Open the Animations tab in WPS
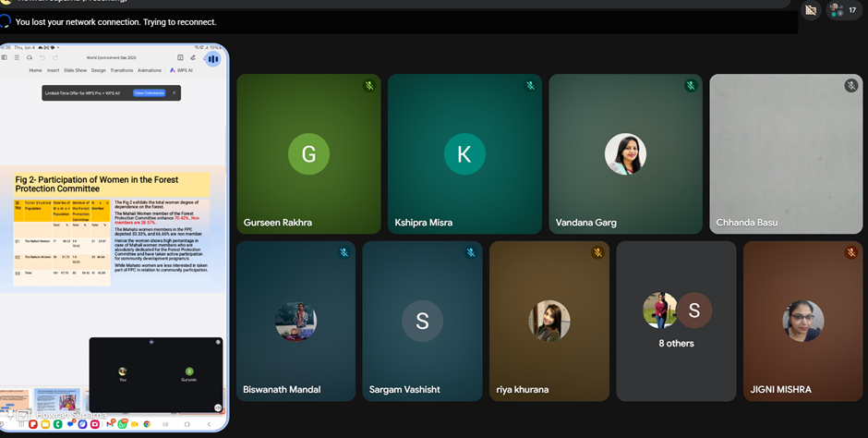This screenshot has height=438, width=868. (x=150, y=70)
